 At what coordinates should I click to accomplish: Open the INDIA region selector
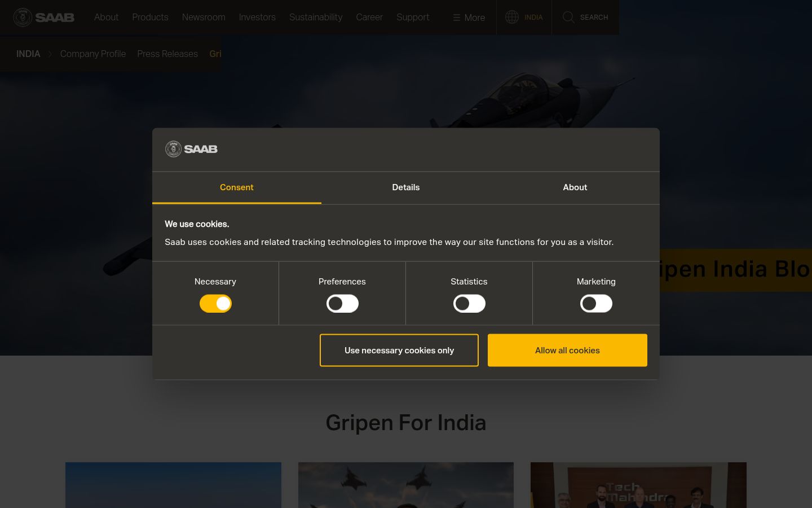tap(524, 17)
